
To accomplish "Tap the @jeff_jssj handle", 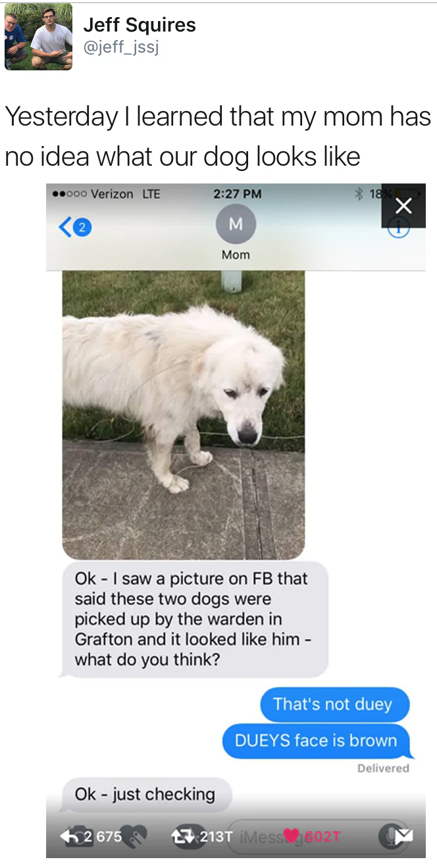I will point(121,47).
